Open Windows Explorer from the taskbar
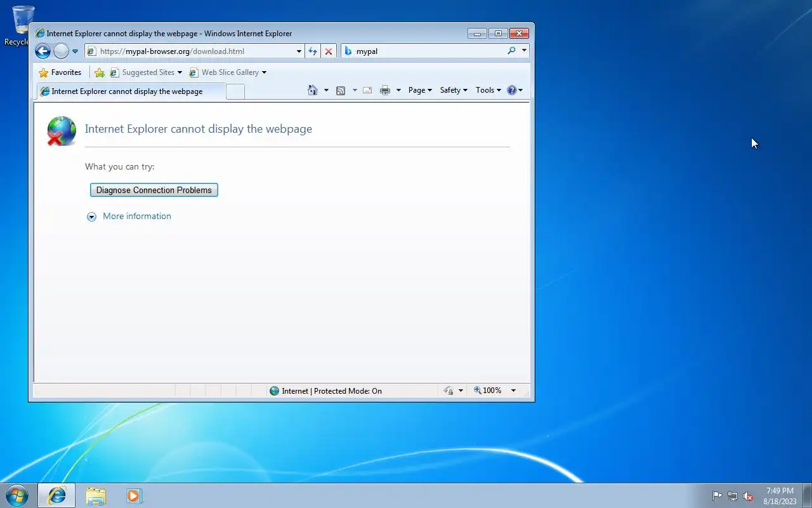 (96, 495)
